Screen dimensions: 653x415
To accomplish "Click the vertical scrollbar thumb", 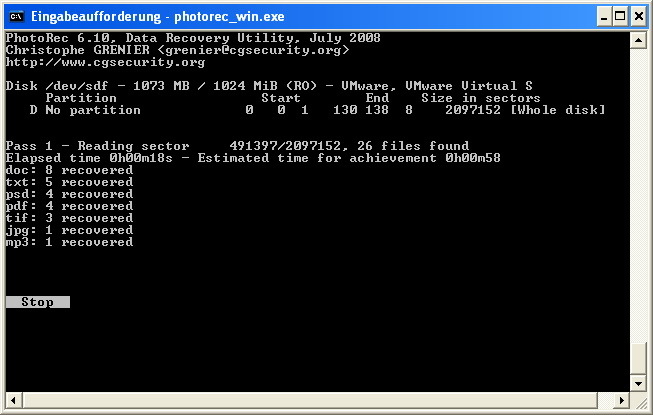I will pos(638,358).
